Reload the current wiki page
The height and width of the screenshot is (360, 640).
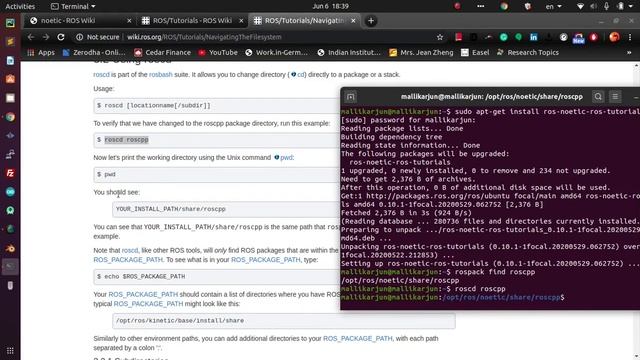[61, 37]
